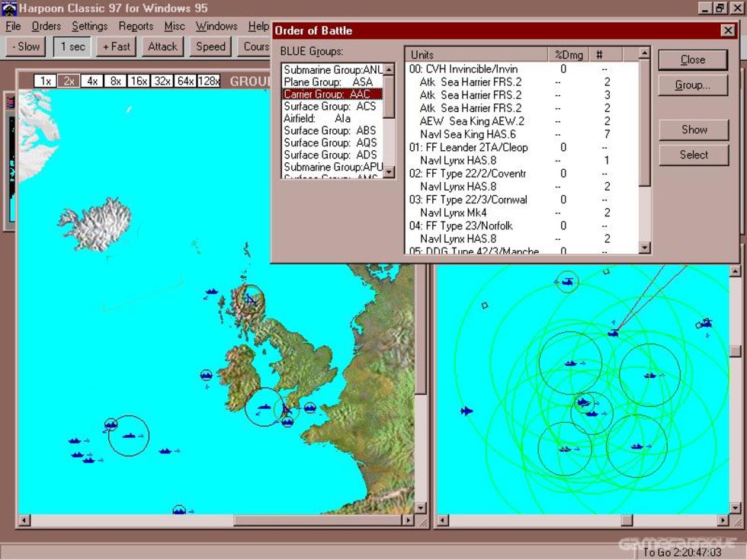This screenshot has width=747, height=560.
Task: Click the group map horizontal scrollbar thumb
Action: [x=318, y=520]
